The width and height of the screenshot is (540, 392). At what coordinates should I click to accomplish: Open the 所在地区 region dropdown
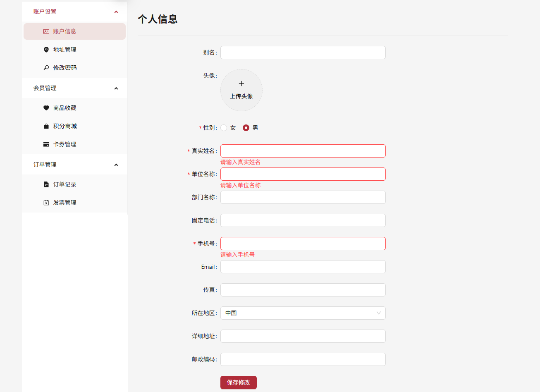(303, 313)
